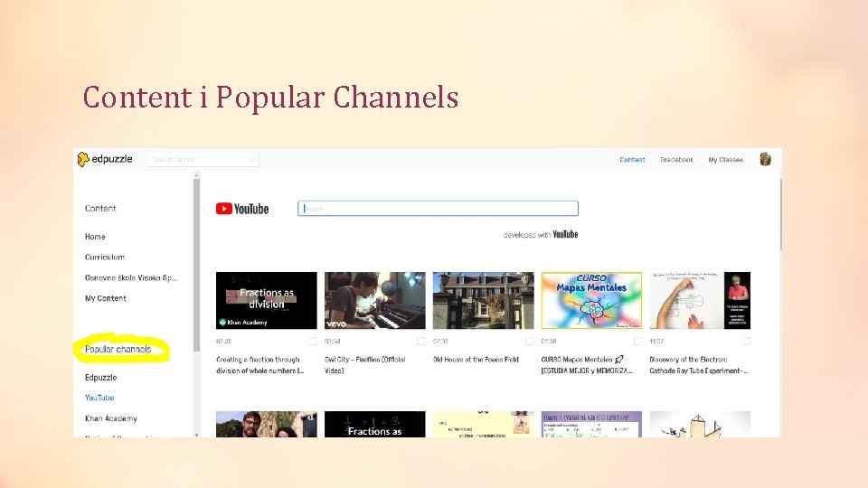Click the Popular channels heading
868x488 pixels.
pyautogui.click(x=118, y=349)
